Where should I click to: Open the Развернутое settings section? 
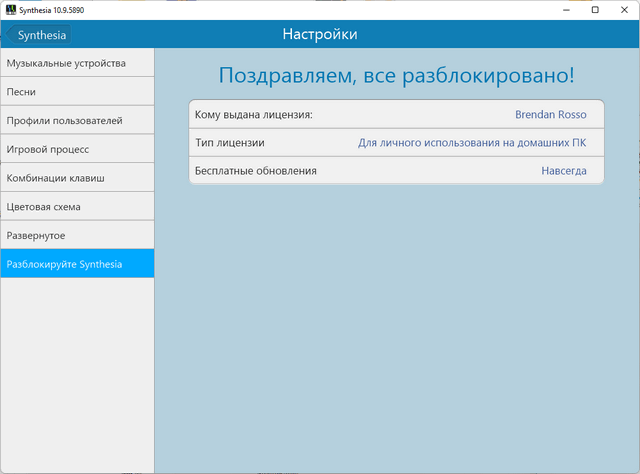(77, 235)
